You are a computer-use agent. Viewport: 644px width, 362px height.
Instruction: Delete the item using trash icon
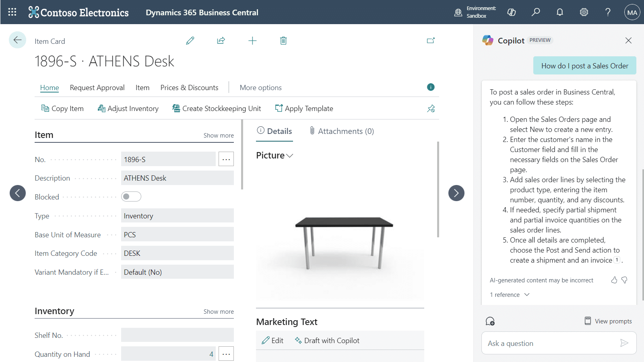point(283,41)
